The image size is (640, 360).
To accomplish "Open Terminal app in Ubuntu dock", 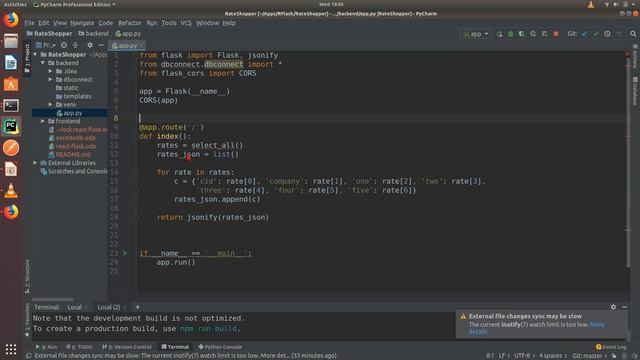I will point(11,105).
